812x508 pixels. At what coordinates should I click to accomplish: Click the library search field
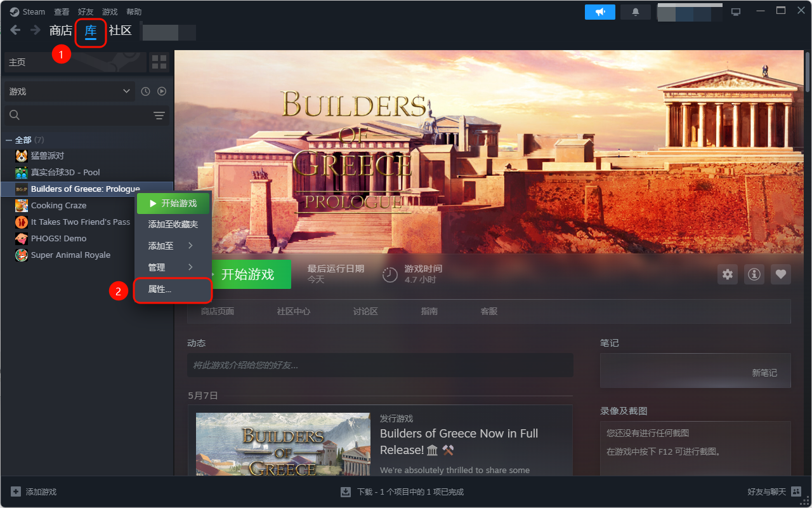coord(77,115)
